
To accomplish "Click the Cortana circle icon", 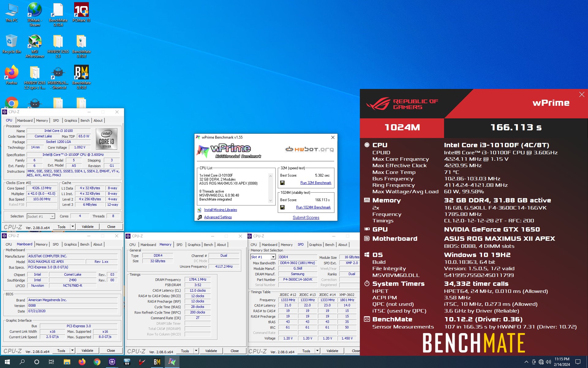I will coord(37,362).
